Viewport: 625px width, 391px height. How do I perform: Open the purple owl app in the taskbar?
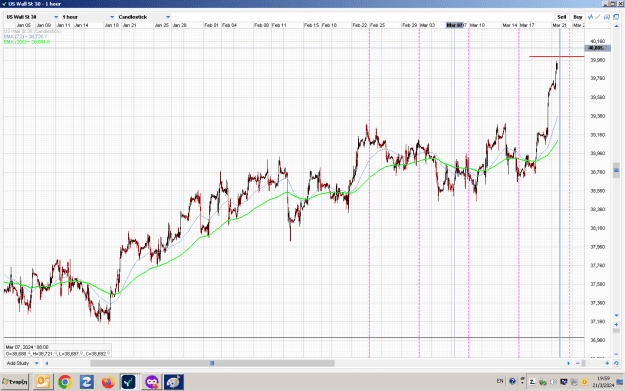coord(151,382)
